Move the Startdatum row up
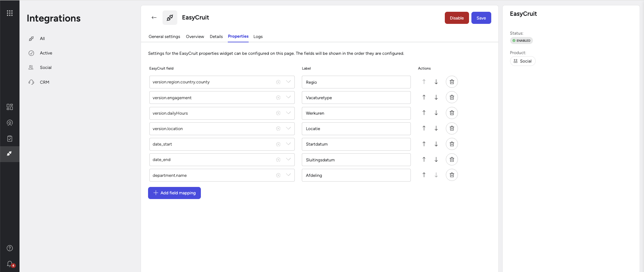The width and height of the screenshot is (644, 272). [x=424, y=144]
